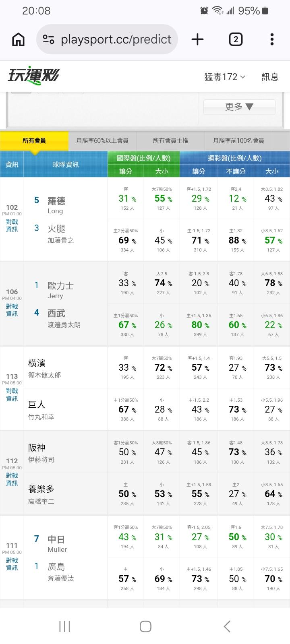
Task: Expand the 更多 dropdown button
Action: 239,107
